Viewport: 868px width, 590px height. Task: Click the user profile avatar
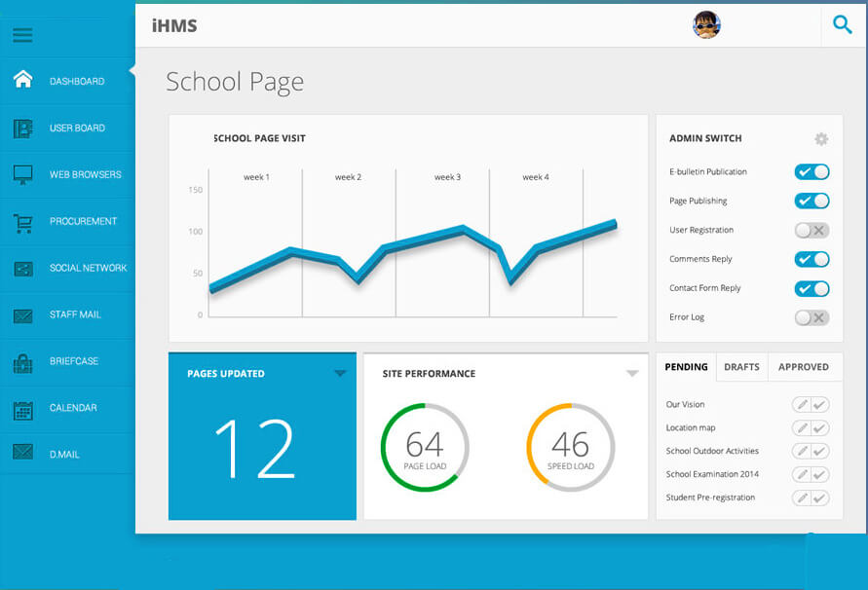706,25
